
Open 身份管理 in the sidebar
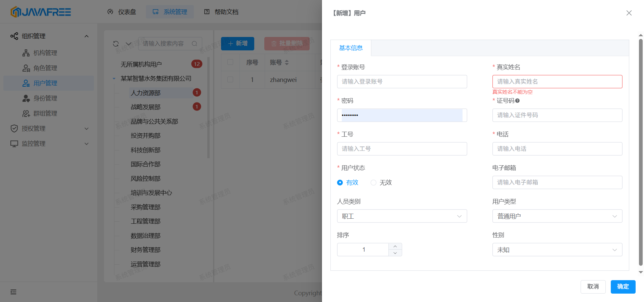[45, 98]
